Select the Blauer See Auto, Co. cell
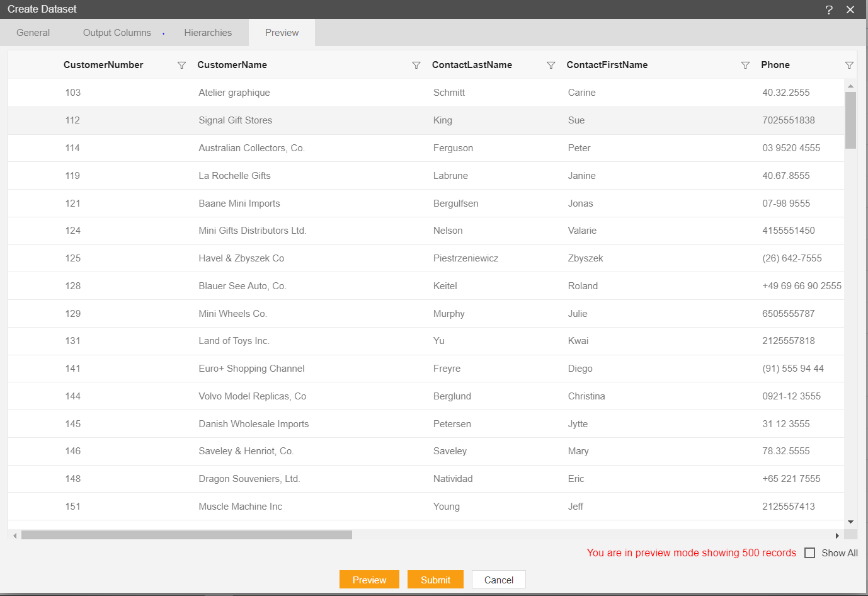The width and height of the screenshot is (868, 596). click(243, 286)
